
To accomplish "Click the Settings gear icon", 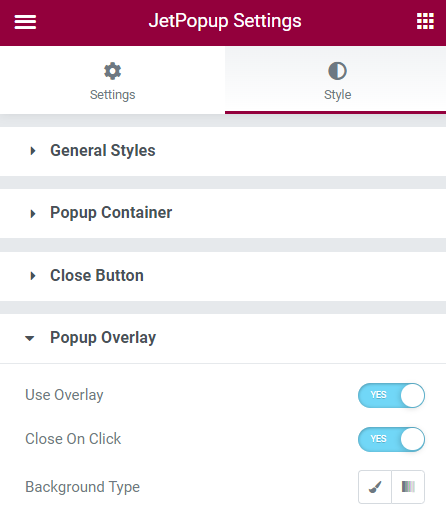I will pos(112,71).
